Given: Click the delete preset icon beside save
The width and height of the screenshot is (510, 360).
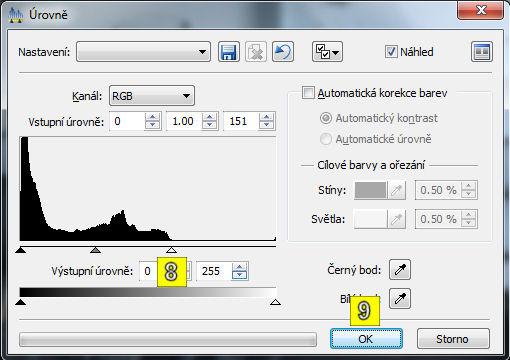Looking at the screenshot, I should [256, 52].
